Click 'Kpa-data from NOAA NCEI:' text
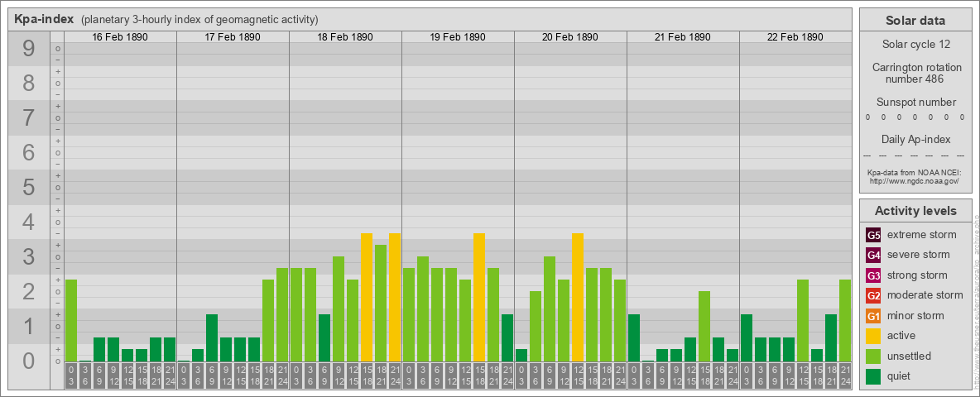Image resolution: width=980 pixels, height=397 pixels. 915,172
